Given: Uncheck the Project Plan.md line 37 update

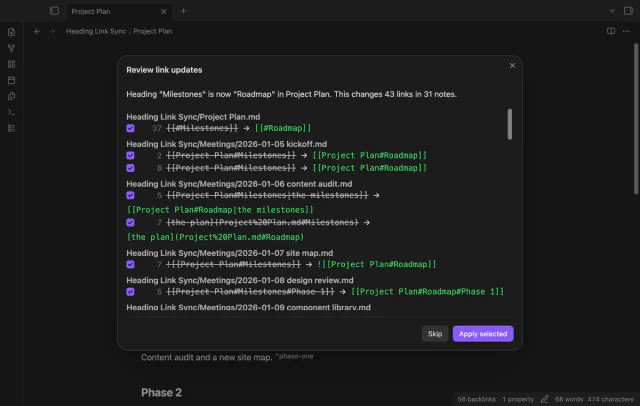Looking at the screenshot, I should [130, 128].
